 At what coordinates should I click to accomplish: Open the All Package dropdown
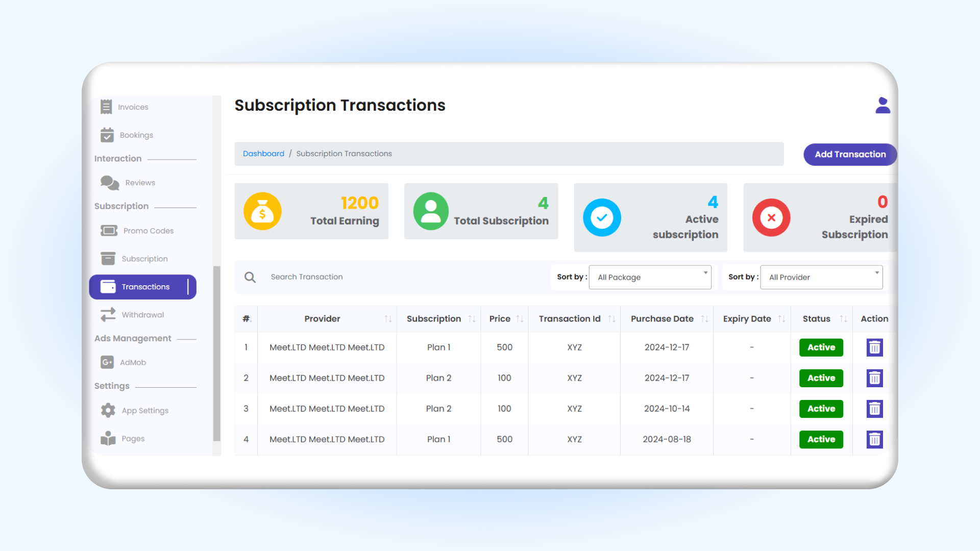tap(650, 277)
